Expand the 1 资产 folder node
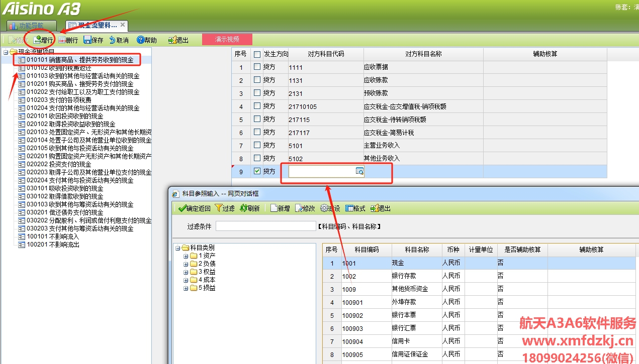The height and width of the screenshot is (364, 639). tap(186, 256)
